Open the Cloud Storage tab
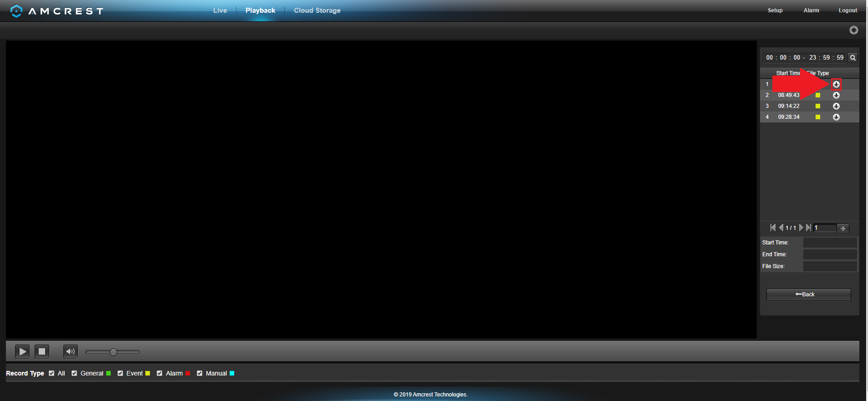868x401 pixels. 317,10
